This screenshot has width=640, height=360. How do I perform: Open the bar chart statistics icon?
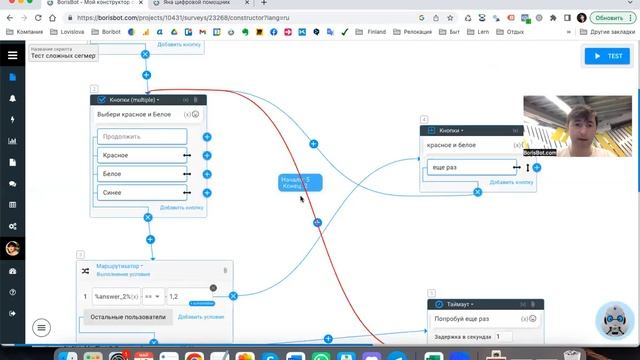click(13, 141)
